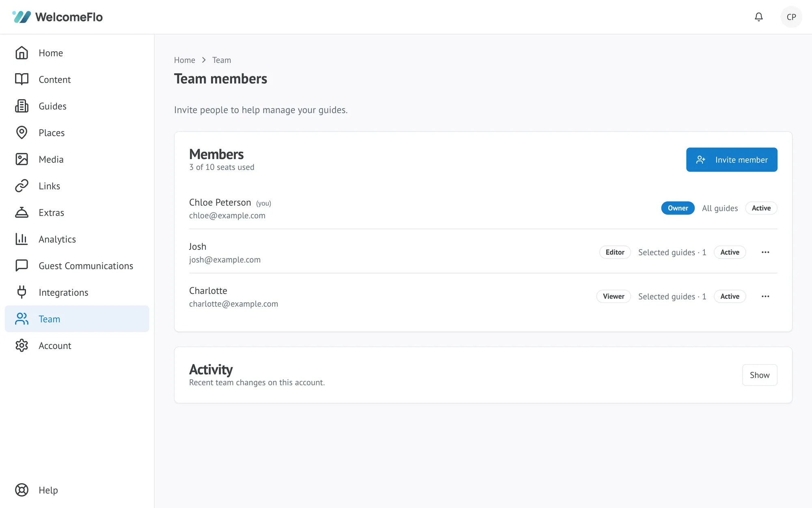Open the more options menu for Josh
The height and width of the screenshot is (508, 812).
[x=765, y=252]
